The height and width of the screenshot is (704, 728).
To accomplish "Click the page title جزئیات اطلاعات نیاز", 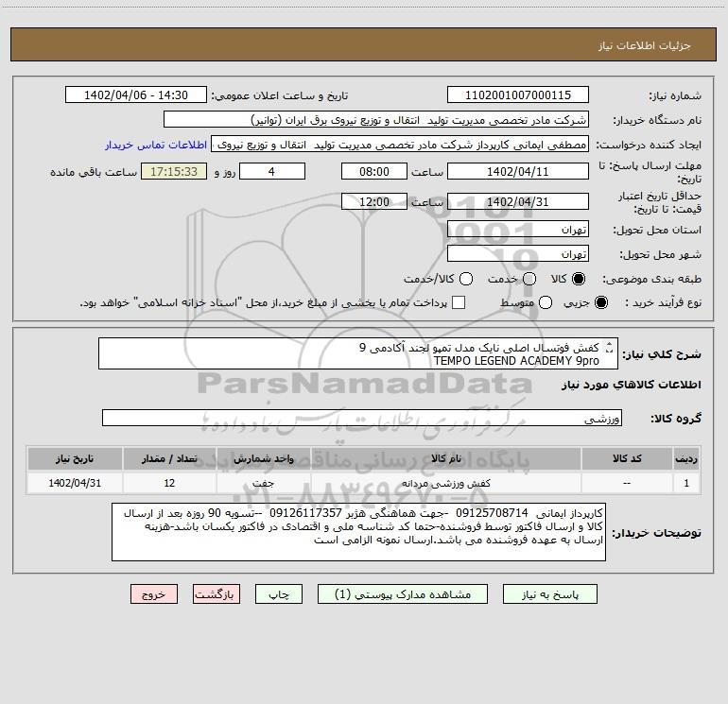I will coord(645,45).
